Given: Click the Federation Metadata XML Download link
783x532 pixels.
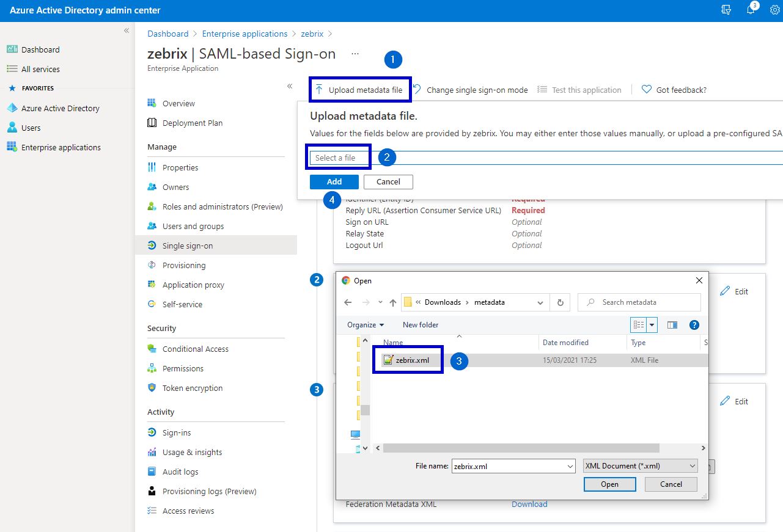Looking at the screenshot, I should [529, 505].
